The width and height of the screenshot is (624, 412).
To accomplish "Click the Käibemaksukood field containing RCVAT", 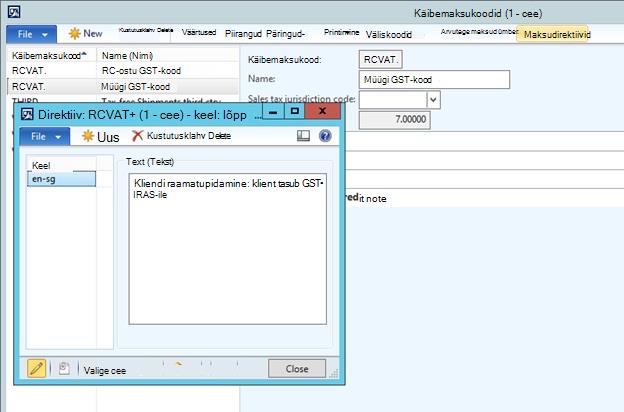I will [380, 60].
